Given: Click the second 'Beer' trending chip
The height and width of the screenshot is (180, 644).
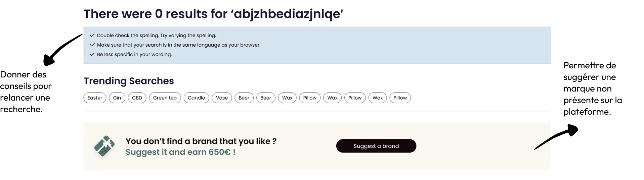Looking at the screenshot, I should (266, 98).
